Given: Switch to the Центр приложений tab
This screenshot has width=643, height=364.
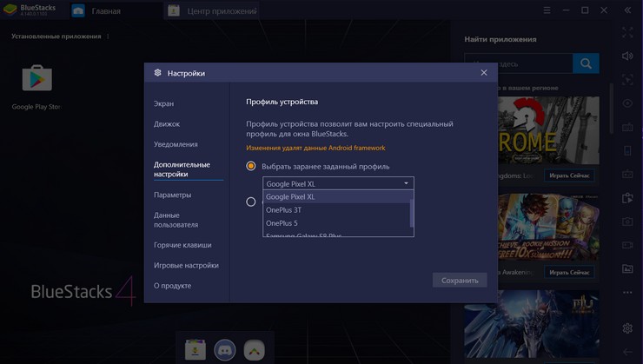Looking at the screenshot, I should coord(213,11).
